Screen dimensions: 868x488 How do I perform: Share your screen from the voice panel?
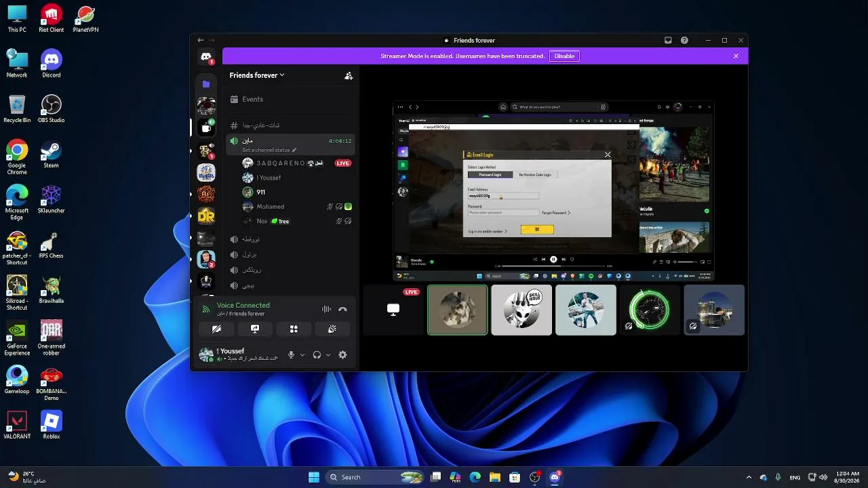255,329
